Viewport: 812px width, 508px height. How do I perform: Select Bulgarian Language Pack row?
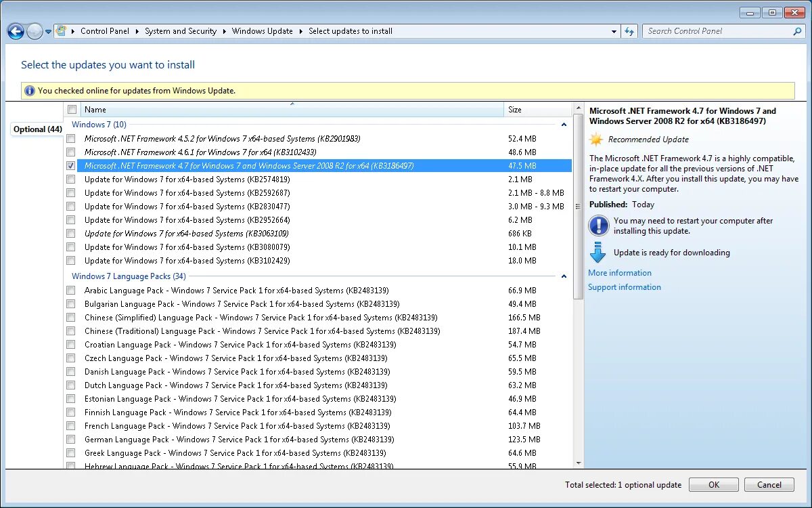point(318,304)
